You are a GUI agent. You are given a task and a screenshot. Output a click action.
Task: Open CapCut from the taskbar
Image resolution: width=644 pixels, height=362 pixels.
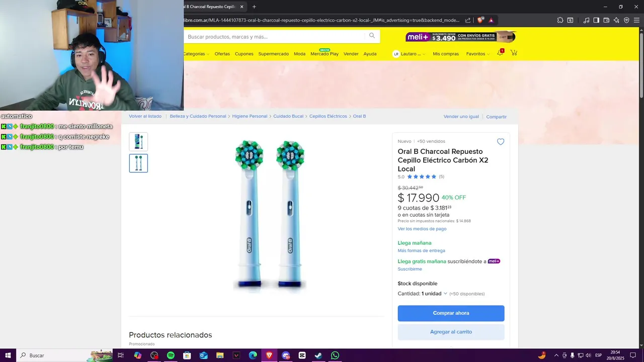(x=302, y=355)
